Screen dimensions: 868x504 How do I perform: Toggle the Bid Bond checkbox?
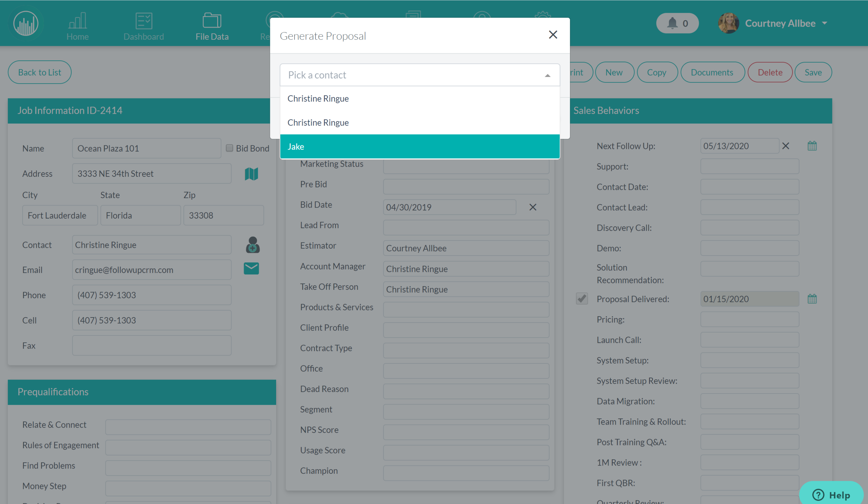(229, 148)
